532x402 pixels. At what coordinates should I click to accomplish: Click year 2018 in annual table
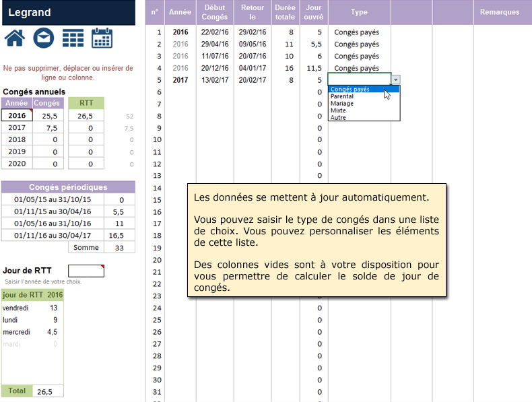pyautogui.click(x=17, y=139)
